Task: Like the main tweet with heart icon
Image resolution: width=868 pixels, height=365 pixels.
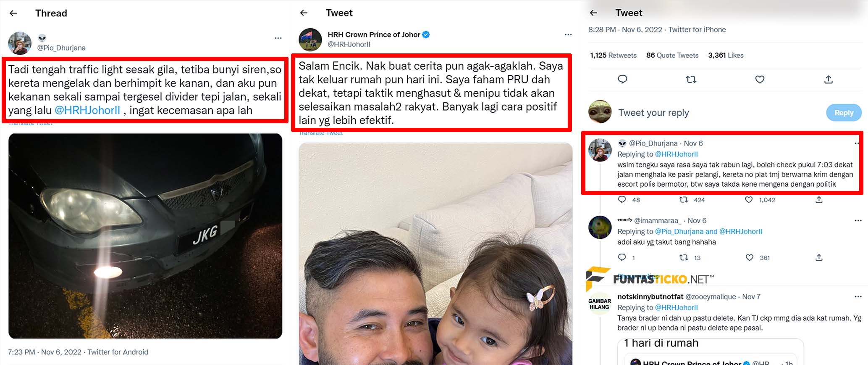Action: coord(760,79)
